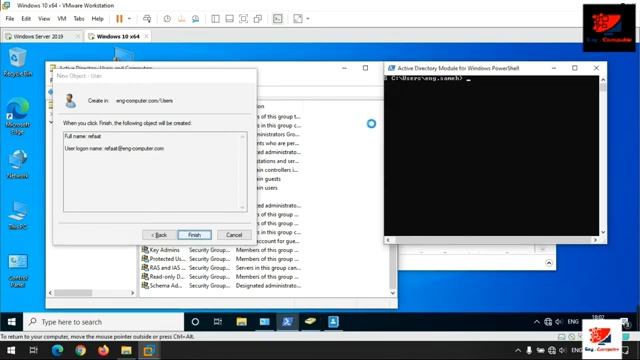Open File Explorer on the host taskbar
This screenshot has width=640, height=360.
pyautogui.click(x=126, y=350)
